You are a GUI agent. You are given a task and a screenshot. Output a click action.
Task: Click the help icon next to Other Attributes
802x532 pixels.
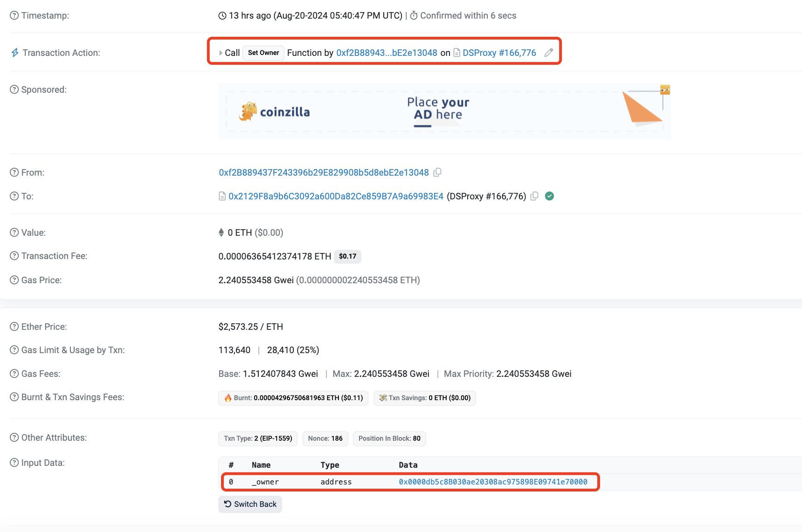click(14, 437)
